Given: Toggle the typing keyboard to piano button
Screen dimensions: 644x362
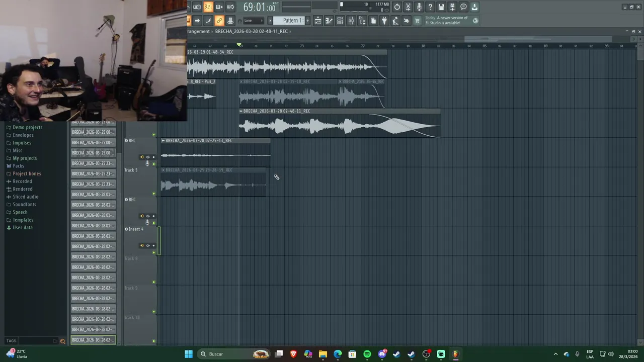Looking at the screenshot, I should (x=189, y=21).
